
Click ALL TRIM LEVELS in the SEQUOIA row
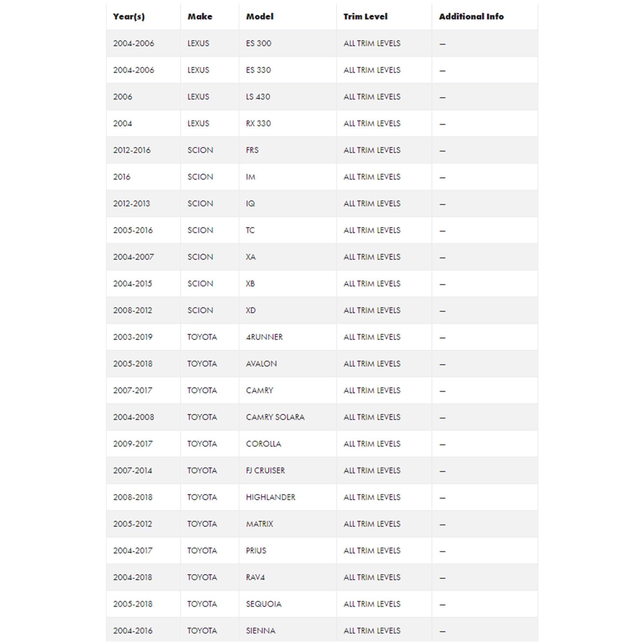[x=372, y=604]
